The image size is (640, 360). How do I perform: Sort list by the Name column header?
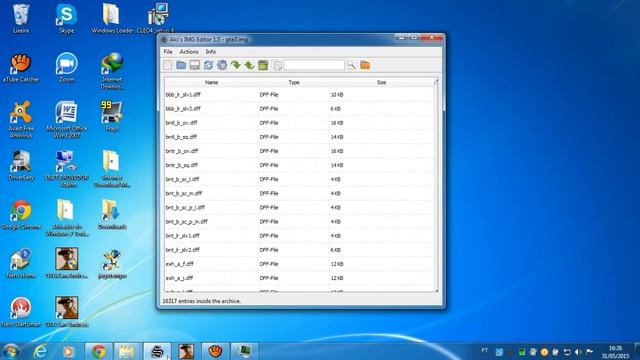pyautogui.click(x=211, y=82)
